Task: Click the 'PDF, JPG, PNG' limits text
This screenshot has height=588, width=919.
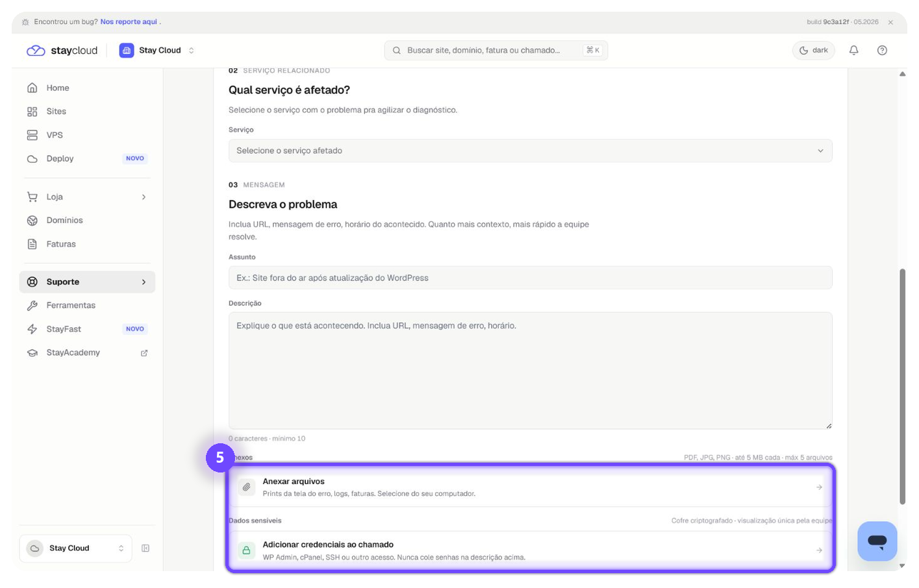Action: click(758, 458)
